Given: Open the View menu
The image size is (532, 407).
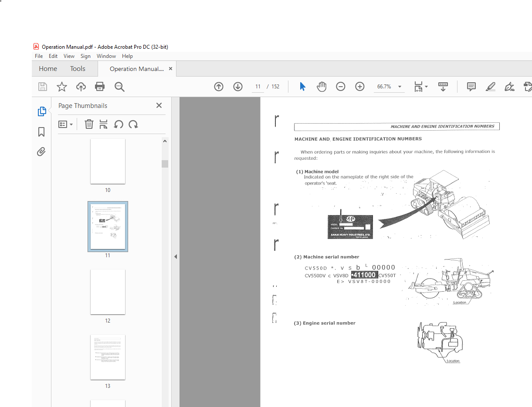Looking at the screenshot, I should click(x=69, y=56).
